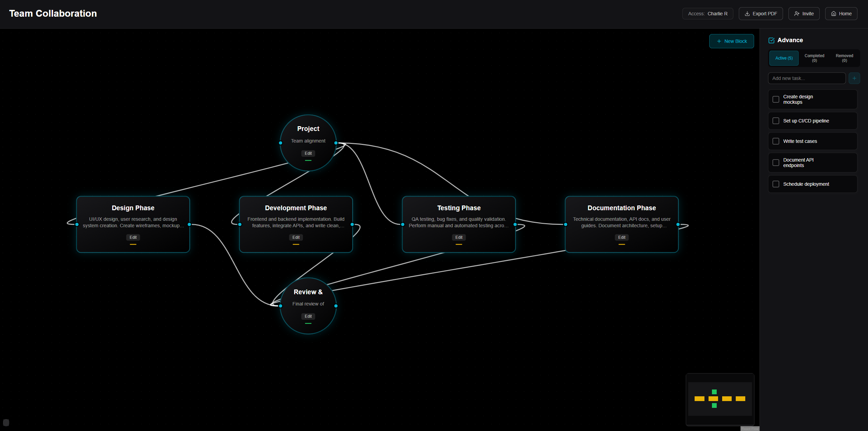Click the Add new task input field
This screenshot has height=431, width=868.
pos(807,78)
